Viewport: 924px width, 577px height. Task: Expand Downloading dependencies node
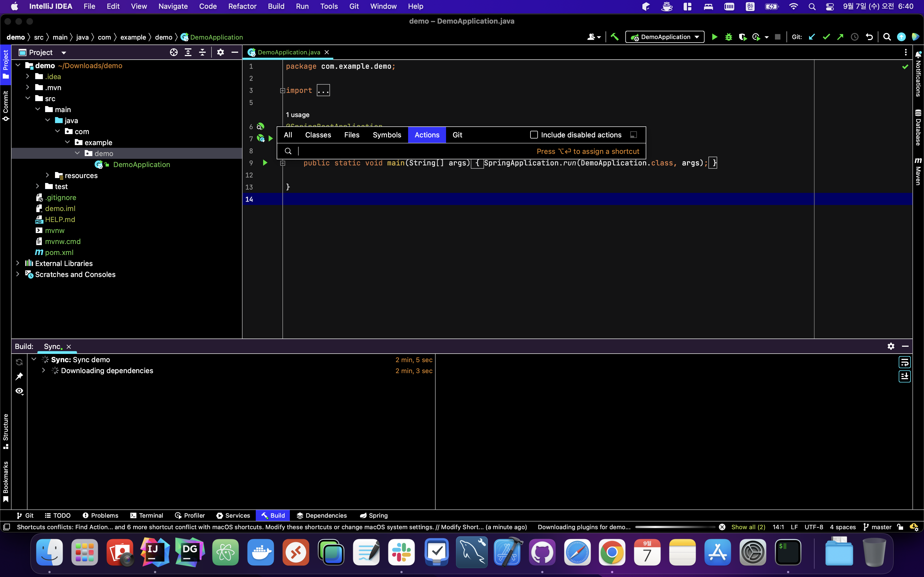(x=43, y=371)
